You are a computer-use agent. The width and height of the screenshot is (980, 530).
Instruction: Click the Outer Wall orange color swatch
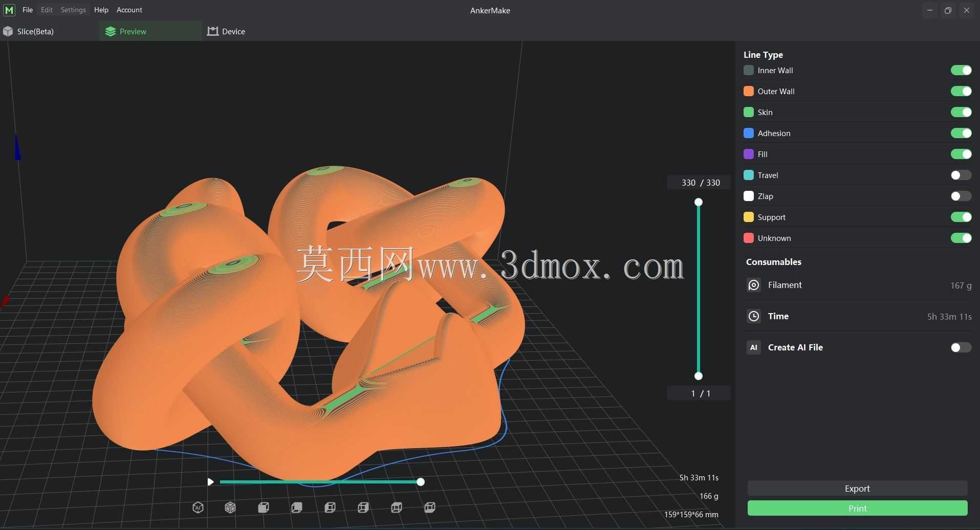point(749,91)
